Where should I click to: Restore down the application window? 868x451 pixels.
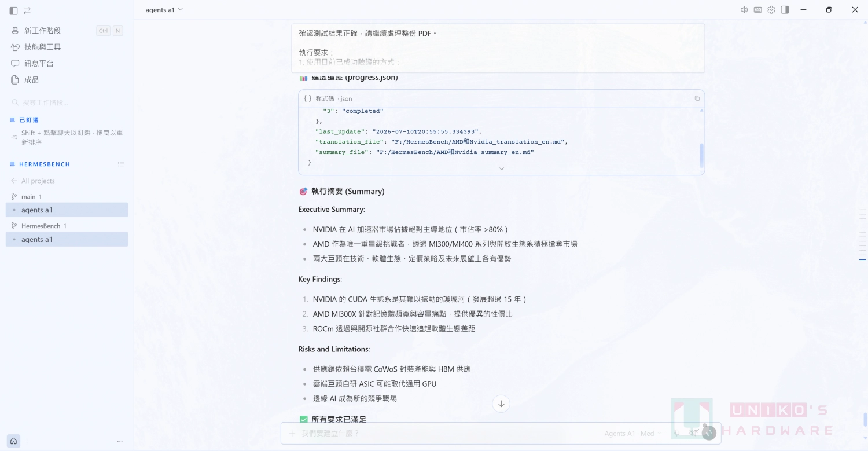tap(829, 10)
